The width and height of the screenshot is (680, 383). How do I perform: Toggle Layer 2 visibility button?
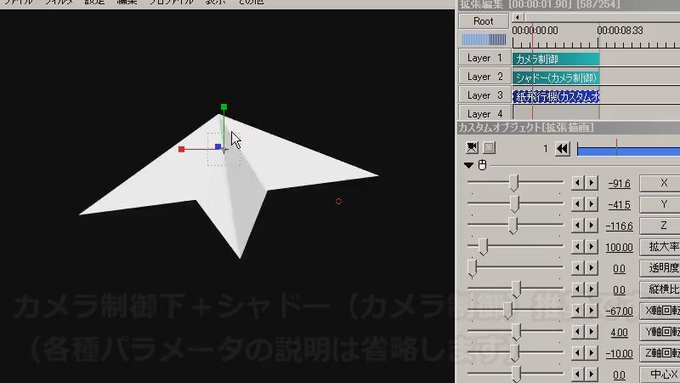tap(484, 76)
